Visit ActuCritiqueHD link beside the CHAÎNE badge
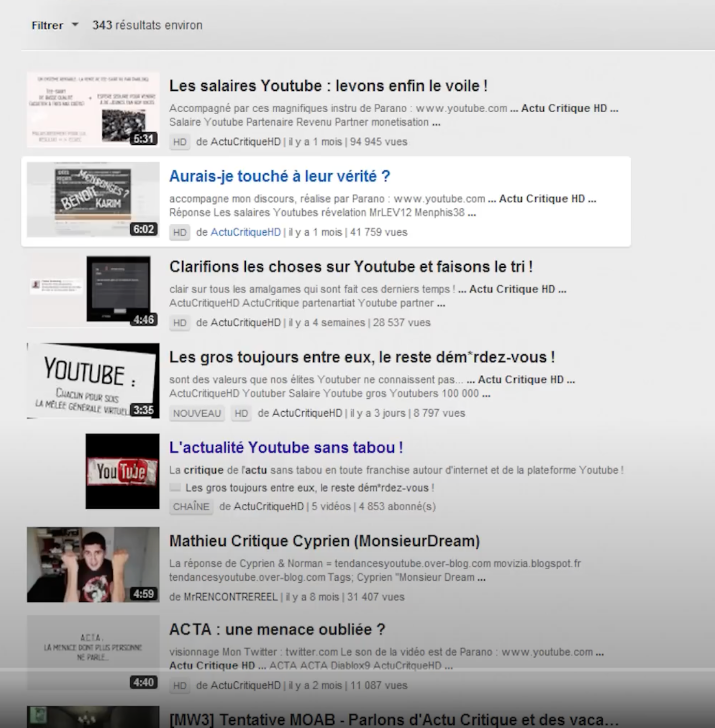The width and height of the screenshot is (715, 728). tap(269, 507)
